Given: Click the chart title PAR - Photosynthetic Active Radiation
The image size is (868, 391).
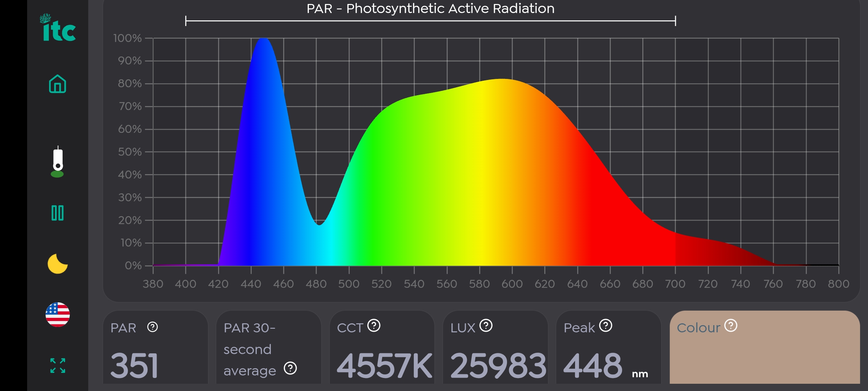Looking at the screenshot, I should [430, 8].
